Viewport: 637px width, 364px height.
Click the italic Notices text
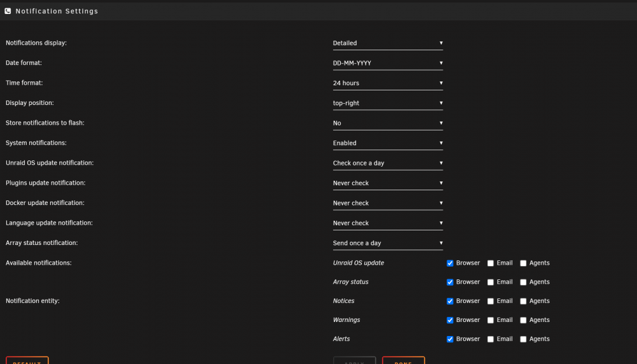pyautogui.click(x=344, y=301)
